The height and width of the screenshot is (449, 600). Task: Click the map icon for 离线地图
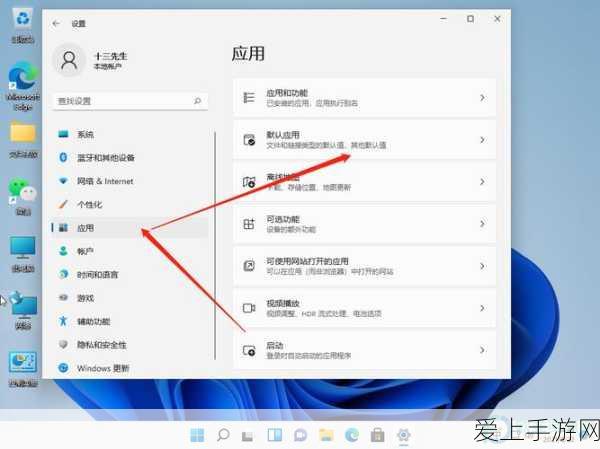pos(249,182)
